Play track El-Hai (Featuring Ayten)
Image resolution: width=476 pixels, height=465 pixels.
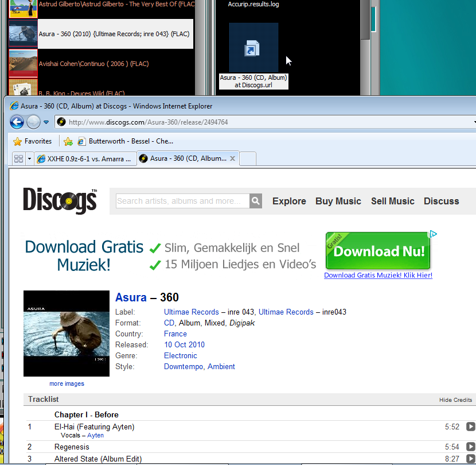(470, 427)
